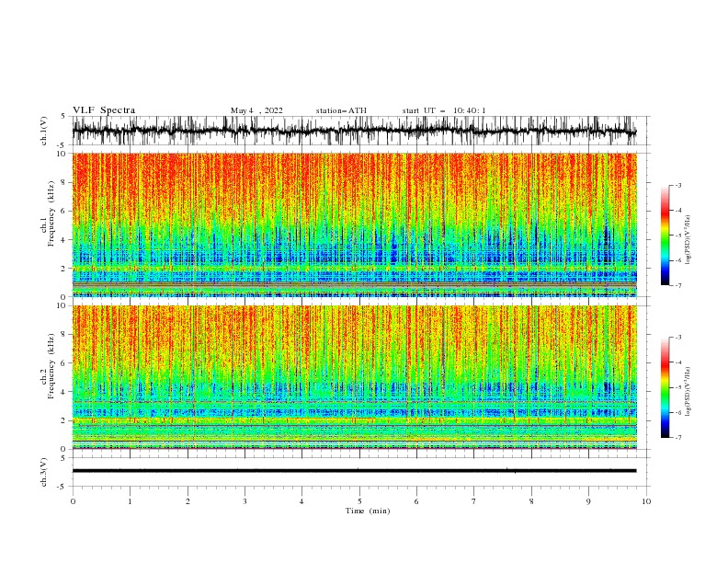Screen dimensions: 728x563
Task: Click the VLF Spectra title text
Action: click(104, 110)
